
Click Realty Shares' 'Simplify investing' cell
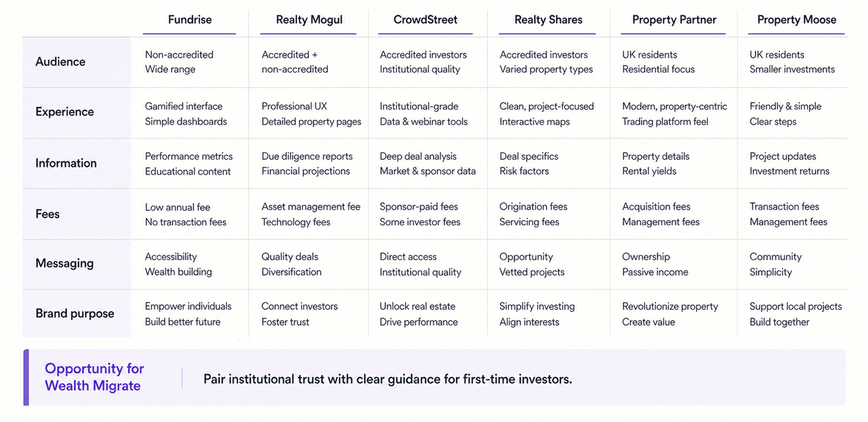coord(537,306)
